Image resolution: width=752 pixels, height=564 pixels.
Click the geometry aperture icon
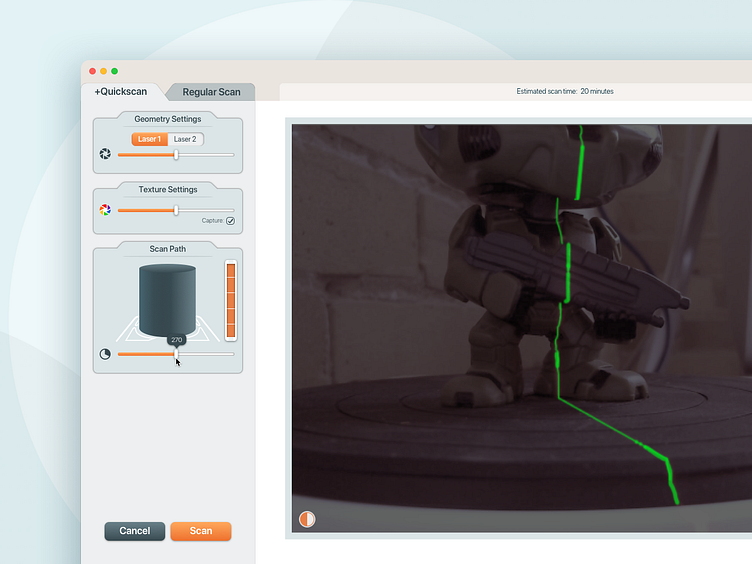pos(105,155)
